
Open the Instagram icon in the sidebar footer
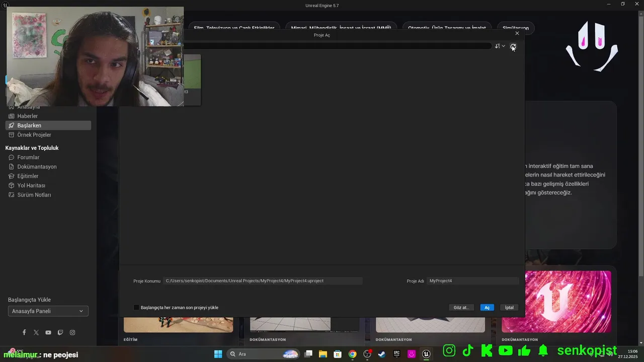(x=72, y=332)
